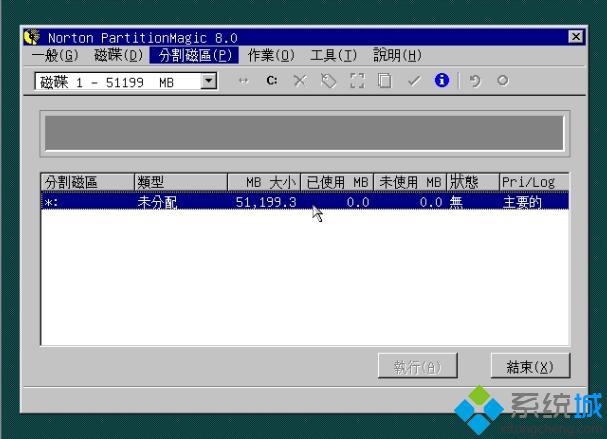Image resolution: width=607 pixels, height=439 pixels.
Task: Close the Norton PartitionMagic window
Action: pos(576,37)
